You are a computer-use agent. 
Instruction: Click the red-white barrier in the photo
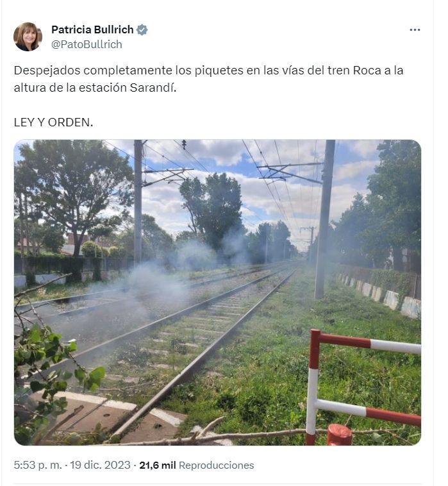click(363, 387)
